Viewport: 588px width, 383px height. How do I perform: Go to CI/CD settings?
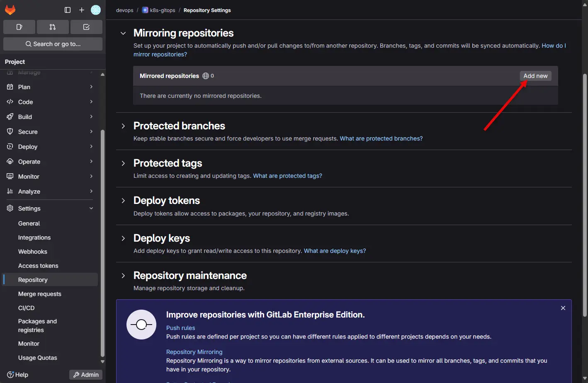click(x=27, y=308)
